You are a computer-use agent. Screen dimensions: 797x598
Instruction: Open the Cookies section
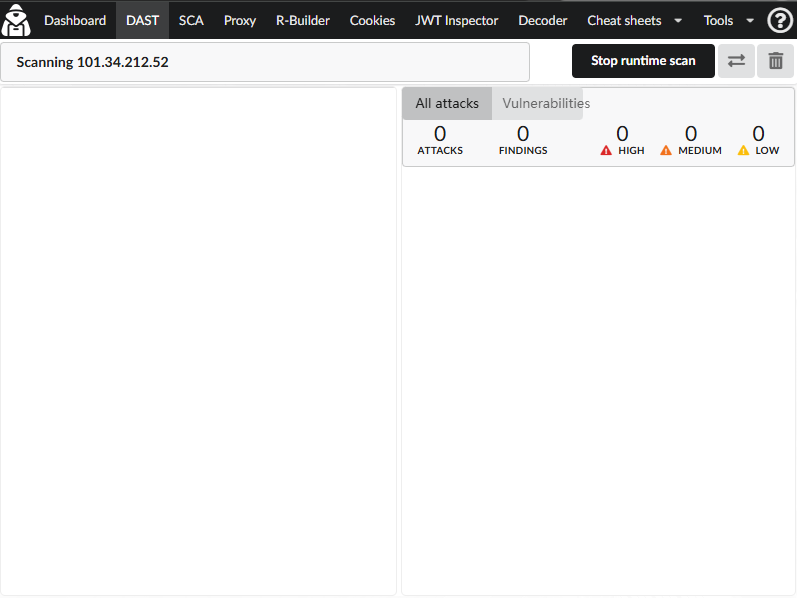pos(372,20)
